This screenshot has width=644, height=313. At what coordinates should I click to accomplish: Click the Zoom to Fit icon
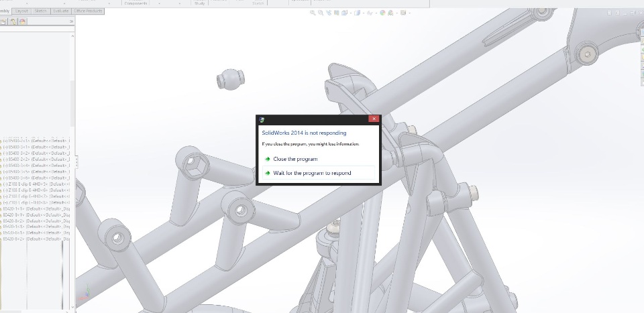(x=313, y=13)
